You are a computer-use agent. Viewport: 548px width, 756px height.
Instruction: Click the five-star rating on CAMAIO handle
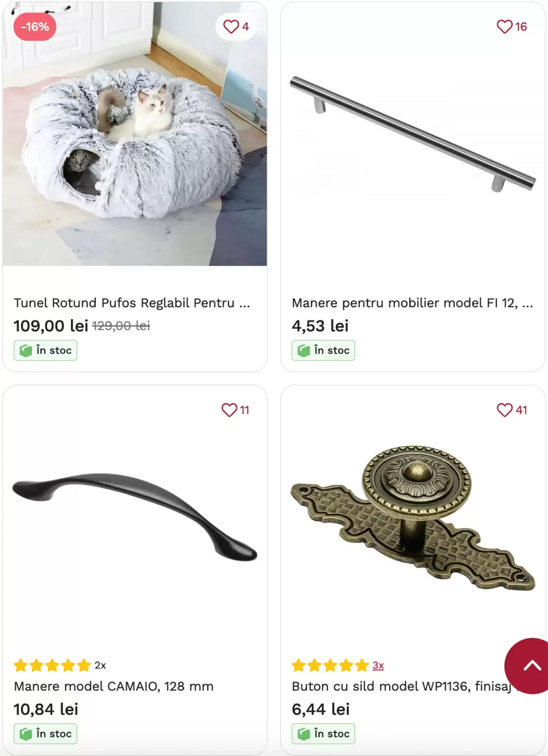pyautogui.click(x=52, y=665)
